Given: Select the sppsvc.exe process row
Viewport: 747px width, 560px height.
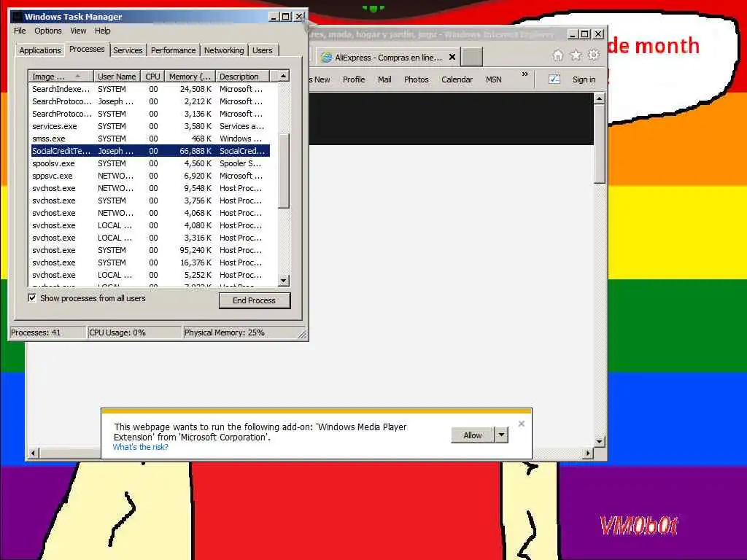Looking at the screenshot, I should click(x=150, y=176).
